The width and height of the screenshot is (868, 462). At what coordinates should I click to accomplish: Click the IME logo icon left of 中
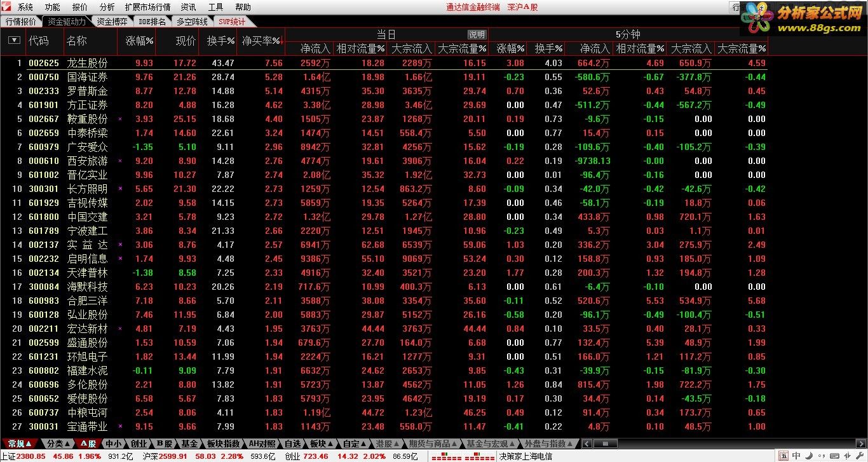pyautogui.click(x=784, y=456)
